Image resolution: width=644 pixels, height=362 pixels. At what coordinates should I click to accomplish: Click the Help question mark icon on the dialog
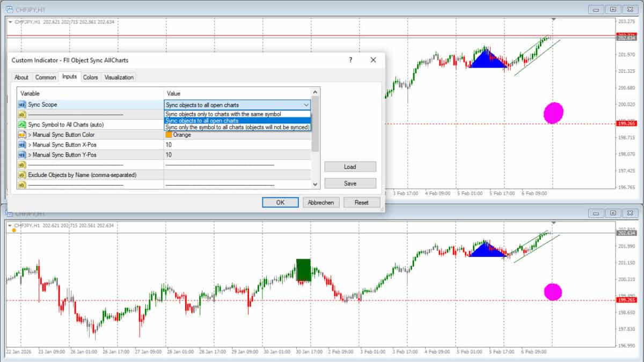350,60
